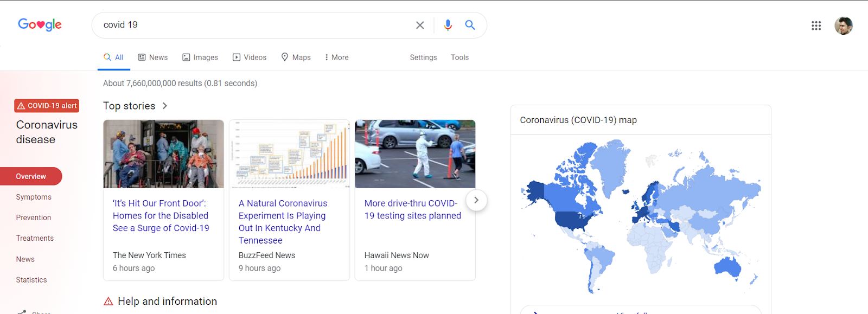The height and width of the screenshot is (314, 868).
Task: Open search Settings
Action: (x=423, y=57)
